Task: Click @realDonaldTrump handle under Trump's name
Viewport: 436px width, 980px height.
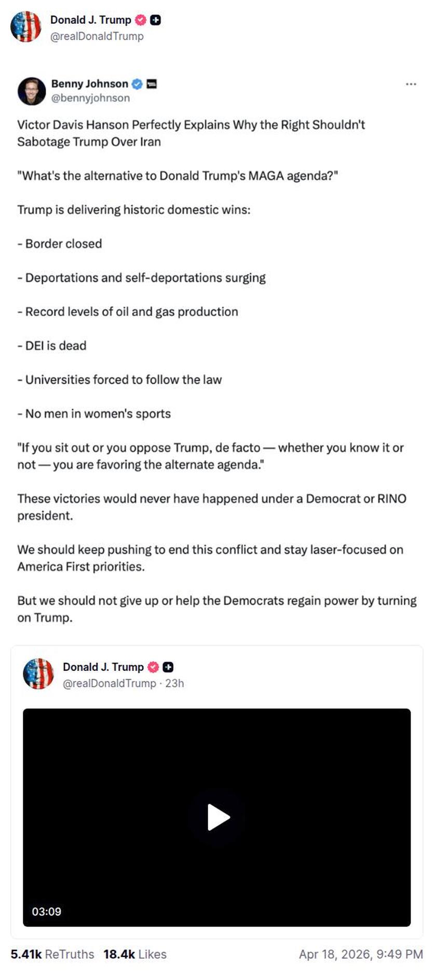Action: pyautogui.click(x=98, y=36)
